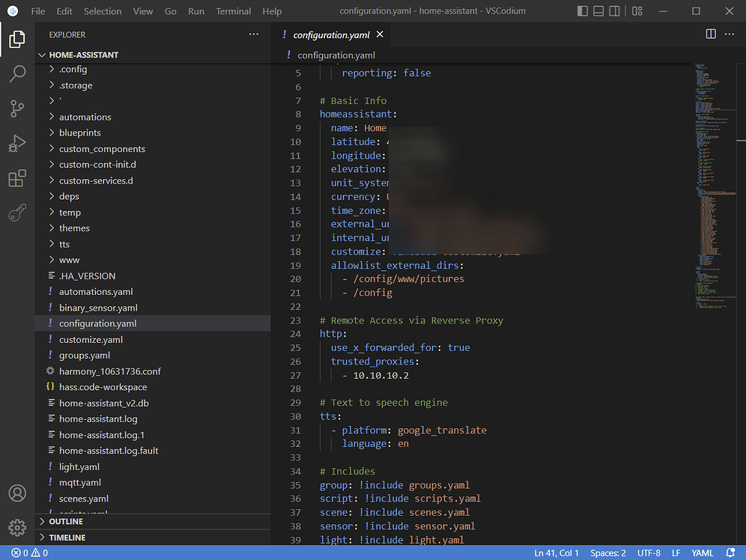Viewport: 746px width, 560px height.
Task: Click Spaces: 2 indentation setting
Action: click(x=607, y=553)
